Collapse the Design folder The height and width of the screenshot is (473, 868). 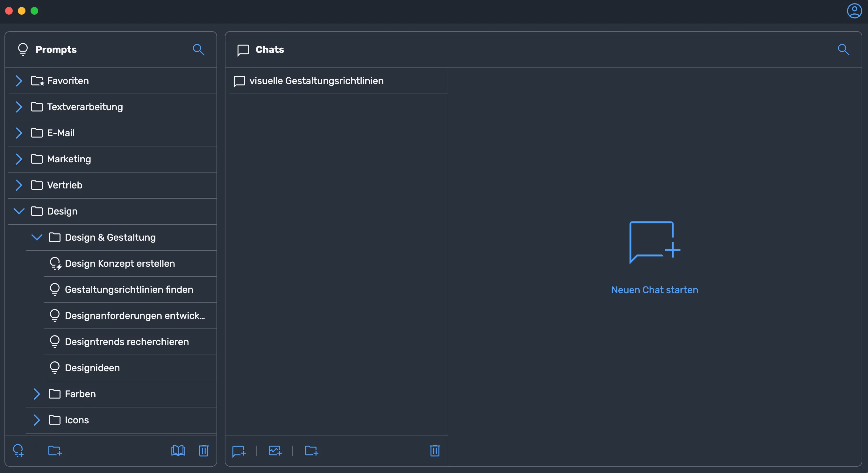pos(19,211)
